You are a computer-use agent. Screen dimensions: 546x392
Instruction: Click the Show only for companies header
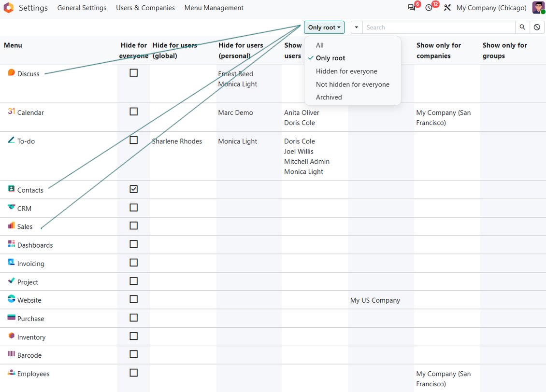[x=438, y=50]
